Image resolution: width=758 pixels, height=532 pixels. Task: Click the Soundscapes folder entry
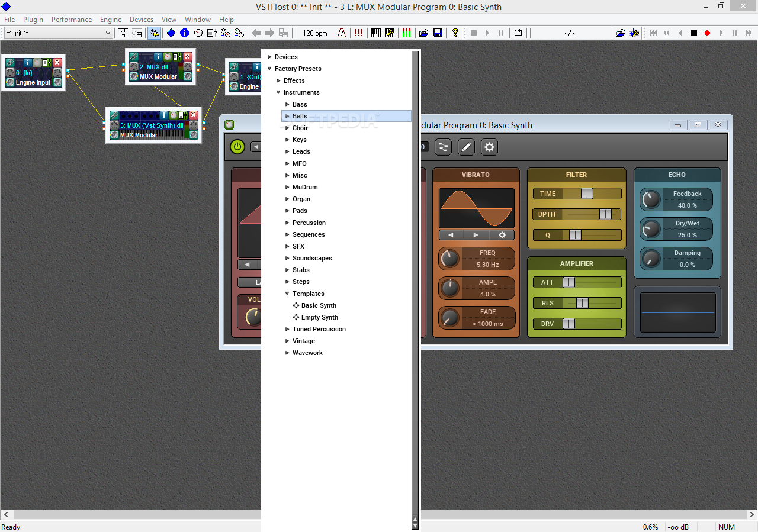(312, 258)
